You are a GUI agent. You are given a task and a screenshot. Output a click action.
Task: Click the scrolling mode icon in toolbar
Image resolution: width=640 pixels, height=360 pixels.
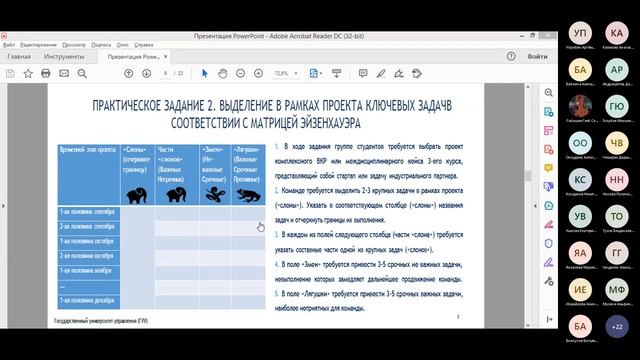[x=336, y=73]
